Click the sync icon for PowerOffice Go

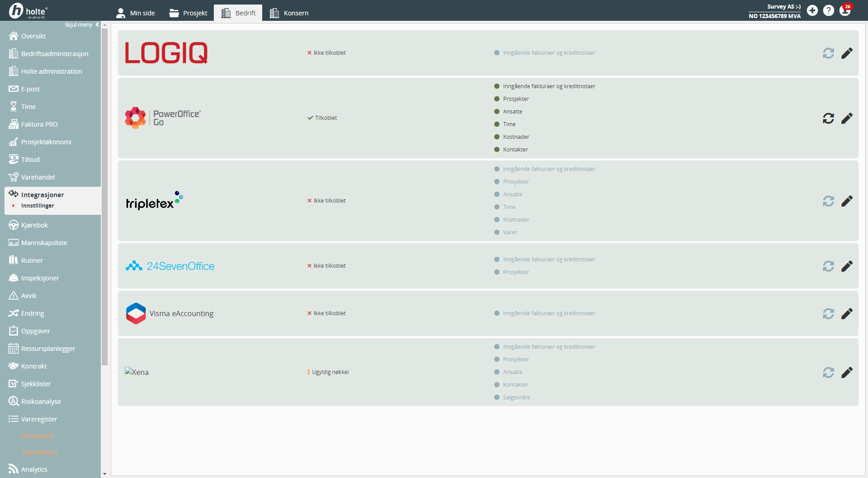[x=828, y=118]
